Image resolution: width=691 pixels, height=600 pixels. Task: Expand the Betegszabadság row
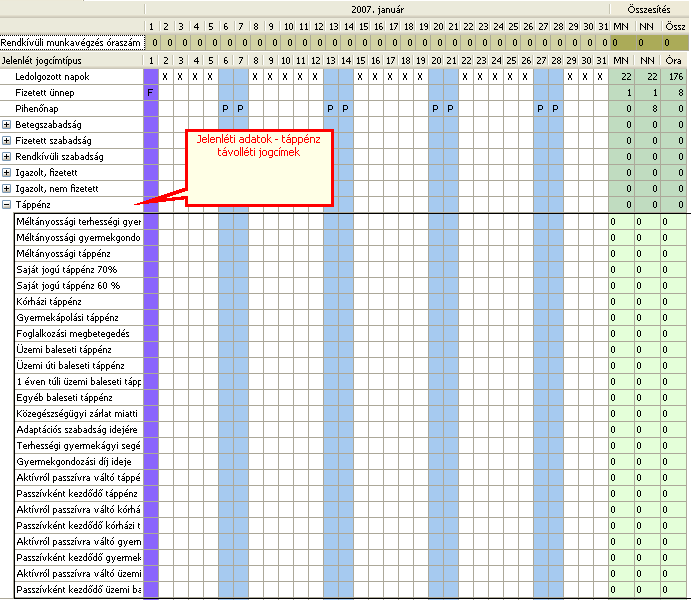coord(6,125)
